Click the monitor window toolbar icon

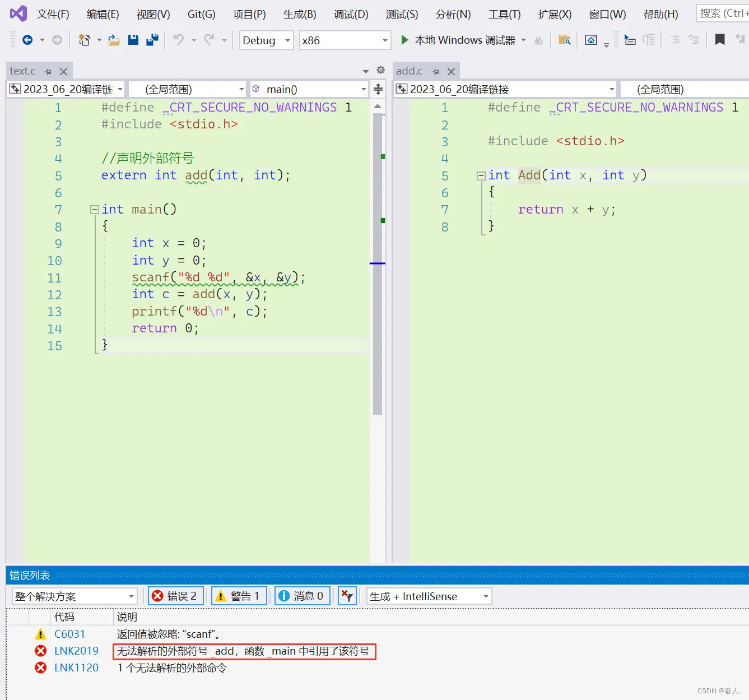click(x=591, y=40)
